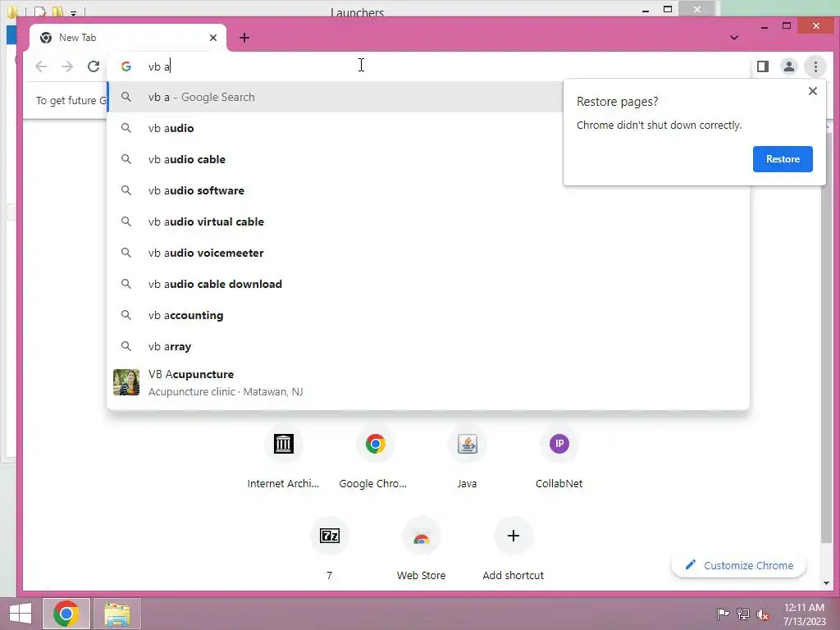The height and width of the screenshot is (630, 840).
Task: Click into the address bar text field
Action: click(x=428, y=66)
